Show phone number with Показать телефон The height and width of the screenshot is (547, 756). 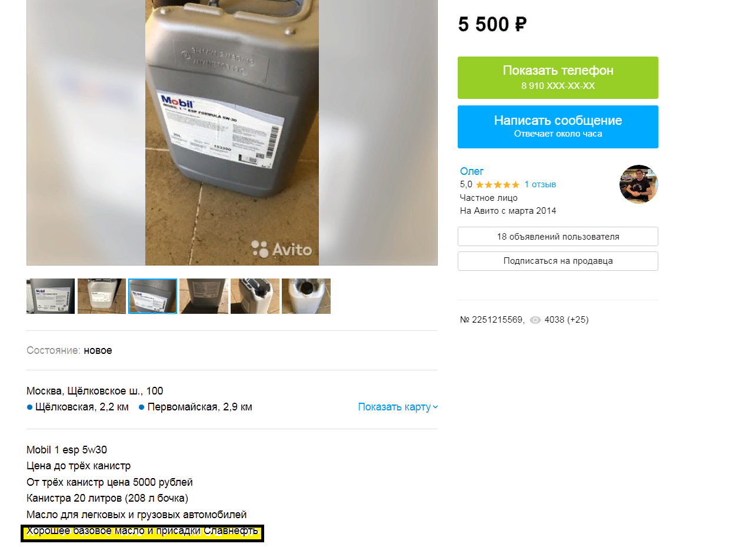point(558,78)
